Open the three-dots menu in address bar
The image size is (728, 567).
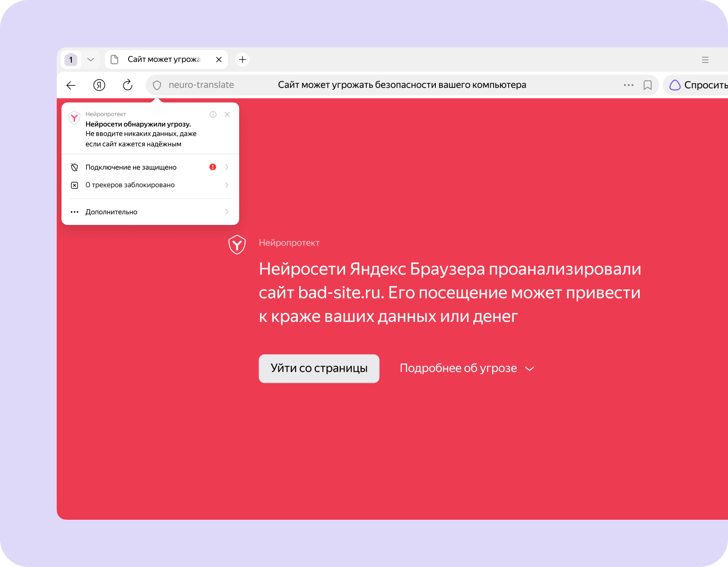tap(629, 85)
